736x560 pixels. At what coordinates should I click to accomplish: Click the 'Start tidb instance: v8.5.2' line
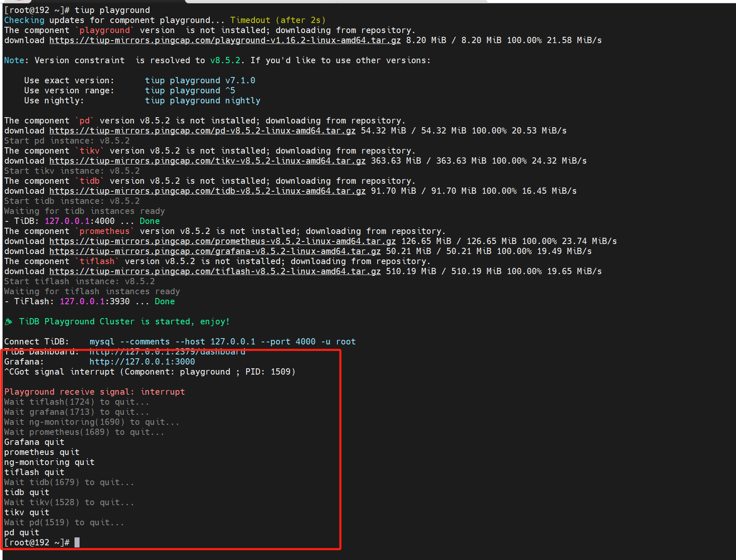72,201
